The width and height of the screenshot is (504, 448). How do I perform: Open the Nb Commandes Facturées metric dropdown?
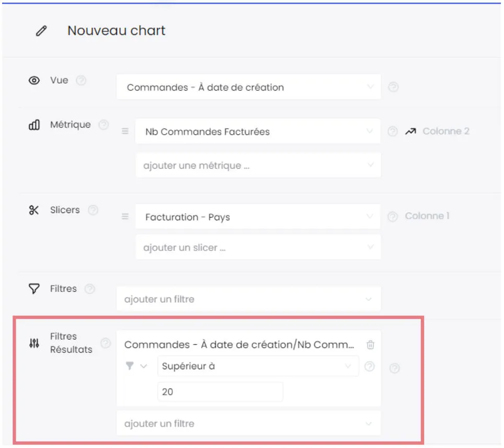pos(258,132)
